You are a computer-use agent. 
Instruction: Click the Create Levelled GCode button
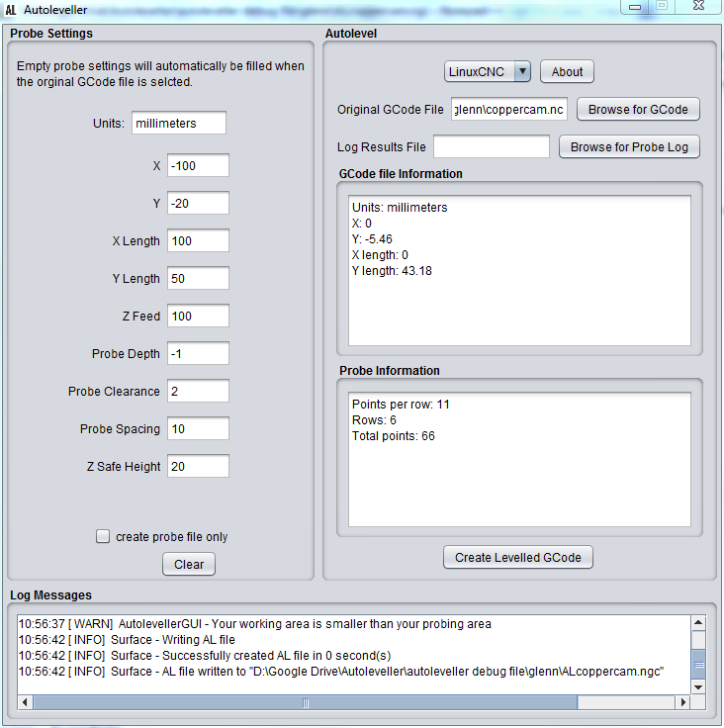click(x=518, y=558)
